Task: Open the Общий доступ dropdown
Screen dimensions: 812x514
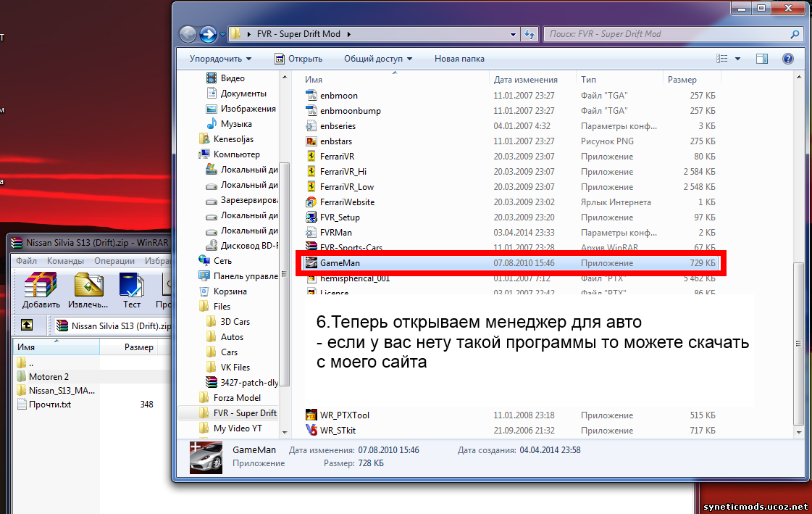Action: pos(377,59)
